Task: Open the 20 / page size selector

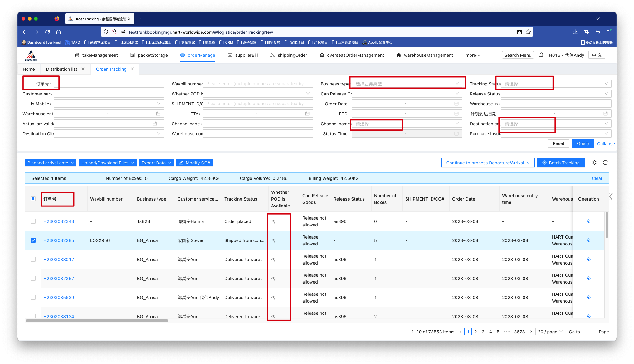Action: click(x=551, y=332)
